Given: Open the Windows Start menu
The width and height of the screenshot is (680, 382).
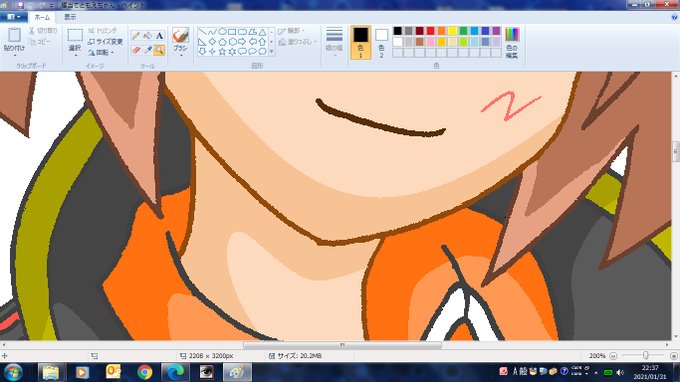Looking at the screenshot, I should click(x=13, y=372).
